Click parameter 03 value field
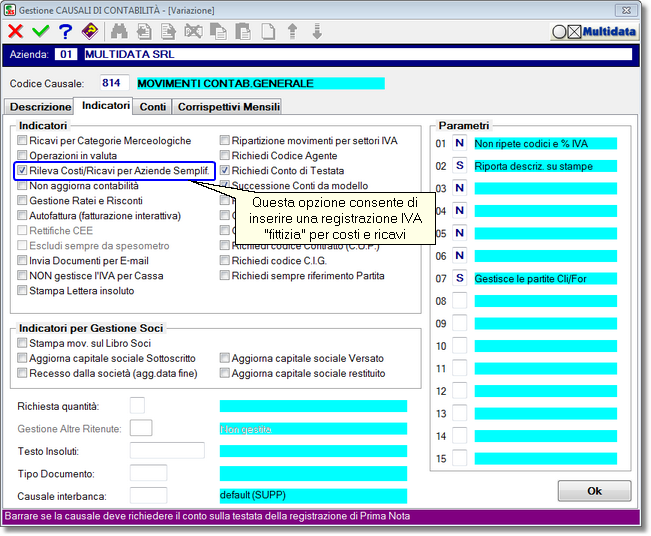651x536 pixels. [460, 188]
